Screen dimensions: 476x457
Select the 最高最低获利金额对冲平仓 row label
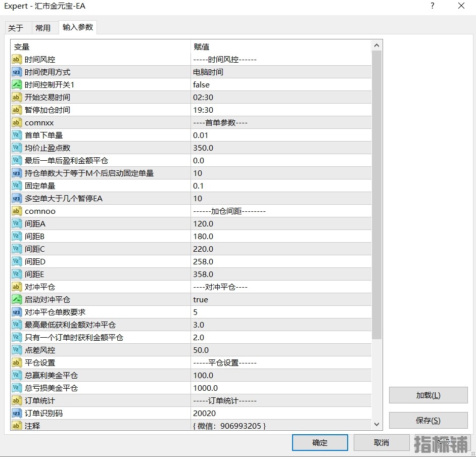(70, 325)
